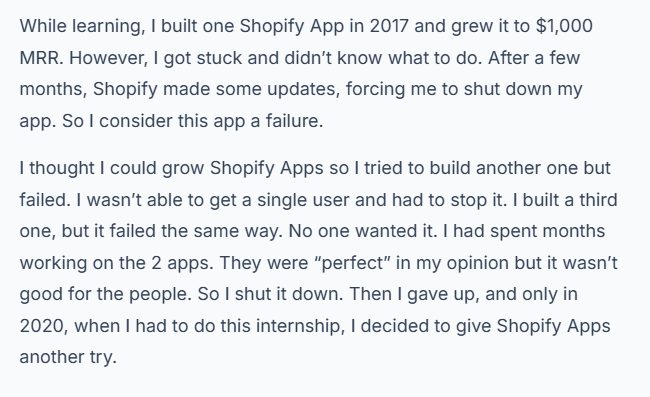650x397 pixels.
Task: Click the word "thought" starting second paragraph
Action: tap(62, 168)
